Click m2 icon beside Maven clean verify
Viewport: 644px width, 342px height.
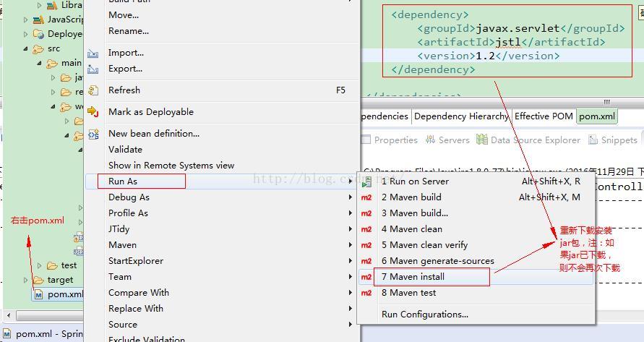pos(366,245)
